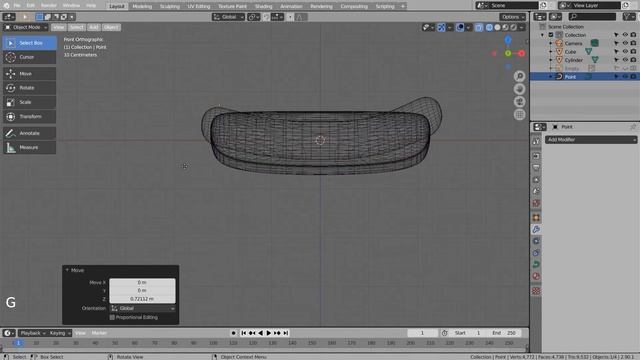Enable the Proportional Editing checkbox
Image resolution: width=640 pixels, height=360 pixels.
[112, 317]
